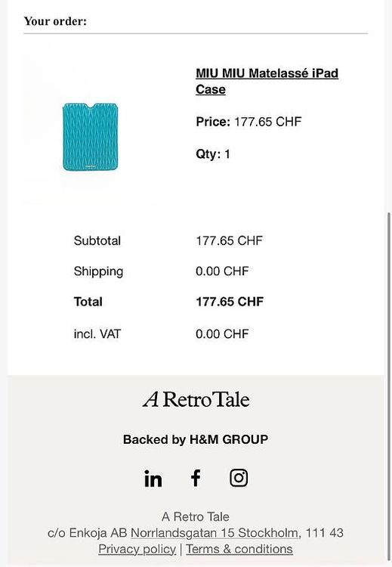Select the Price 177.65 CHF text

[x=248, y=122]
